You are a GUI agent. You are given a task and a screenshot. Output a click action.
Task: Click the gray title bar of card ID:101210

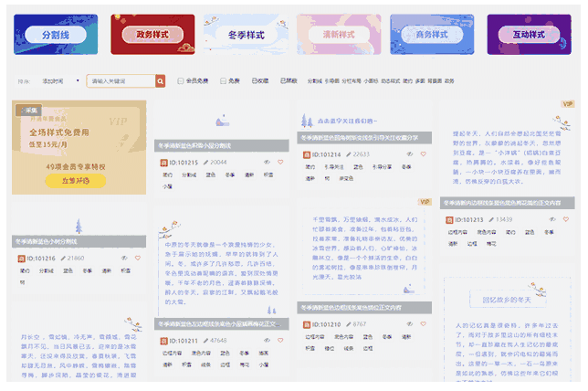[x=364, y=308]
